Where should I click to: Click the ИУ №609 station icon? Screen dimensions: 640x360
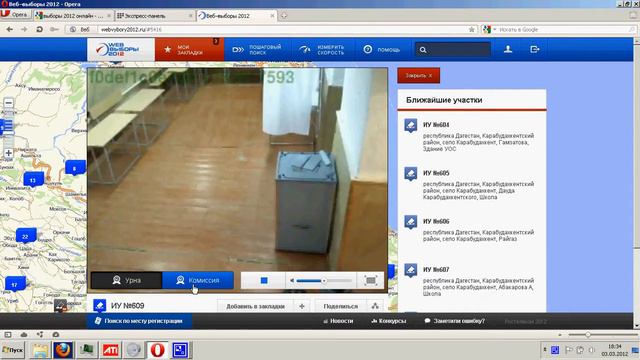[100, 305]
